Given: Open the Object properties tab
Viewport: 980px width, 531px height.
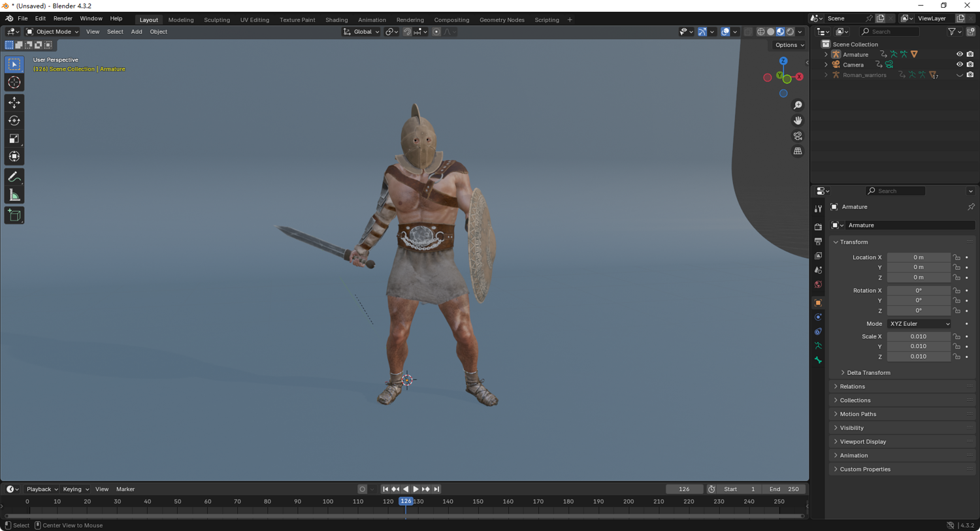Looking at the screenshot, I should click(818, 303).
